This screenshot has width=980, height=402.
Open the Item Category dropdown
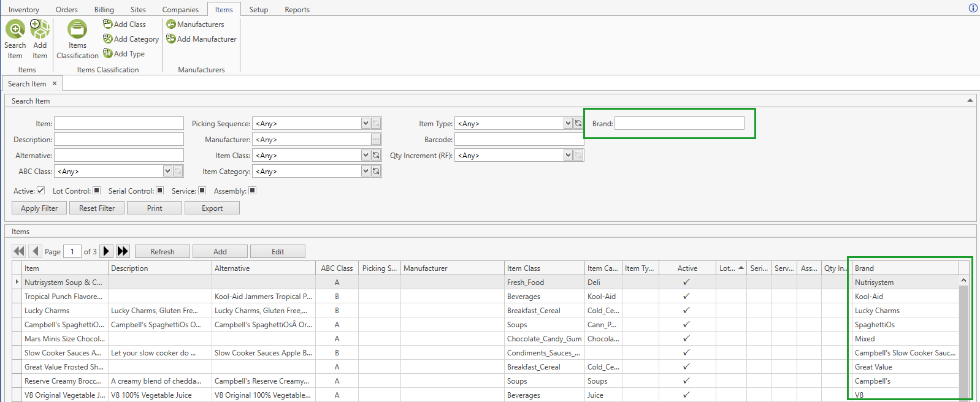366,171
